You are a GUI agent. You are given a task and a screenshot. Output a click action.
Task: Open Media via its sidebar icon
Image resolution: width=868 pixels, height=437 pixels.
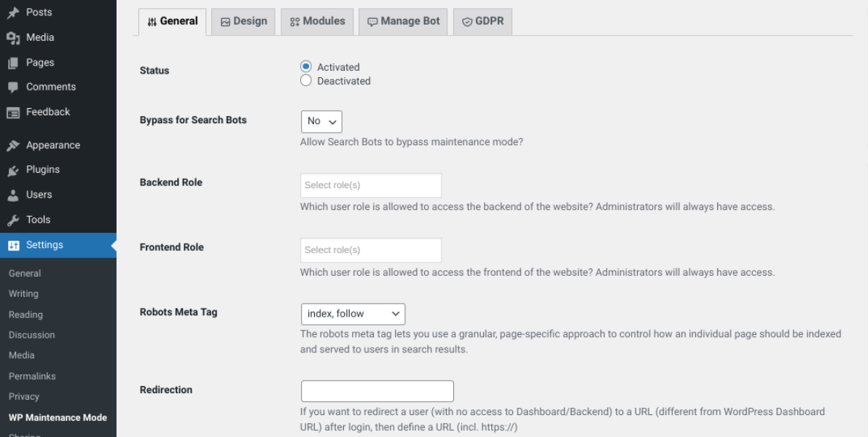tap(13, 38)
